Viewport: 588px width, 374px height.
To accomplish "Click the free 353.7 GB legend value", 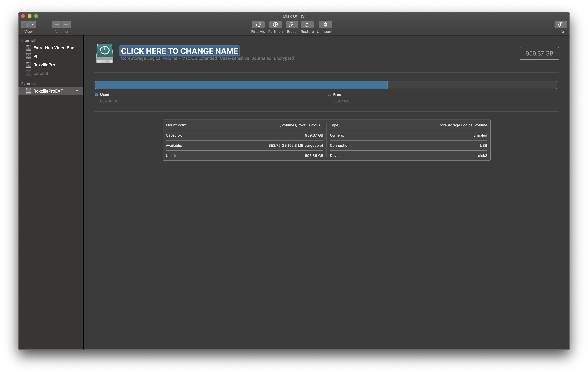I will 341,101.
